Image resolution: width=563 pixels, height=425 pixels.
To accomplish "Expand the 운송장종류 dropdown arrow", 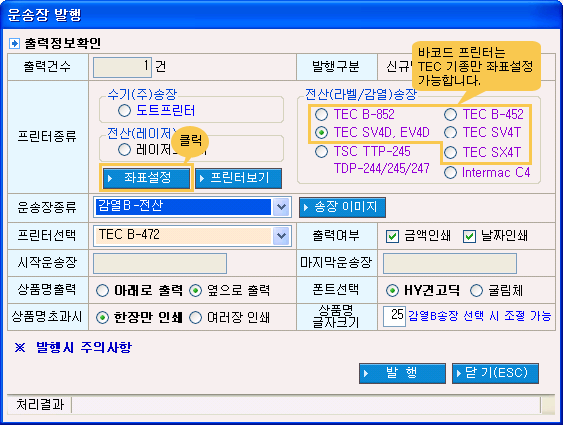I will pyautogui.click(x=281, y=207).
